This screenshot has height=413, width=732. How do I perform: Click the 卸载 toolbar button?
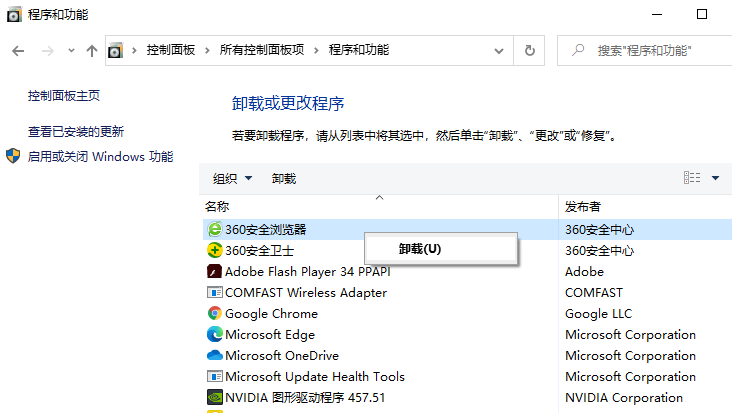coord(284,178)
